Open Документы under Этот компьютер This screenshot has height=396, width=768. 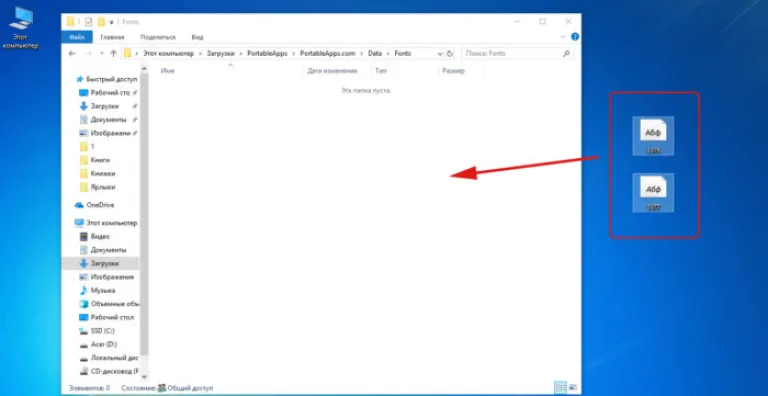103,250
